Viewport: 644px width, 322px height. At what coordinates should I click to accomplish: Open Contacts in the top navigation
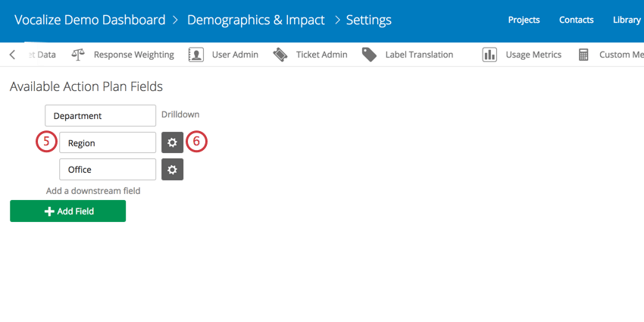coord(577,20)
